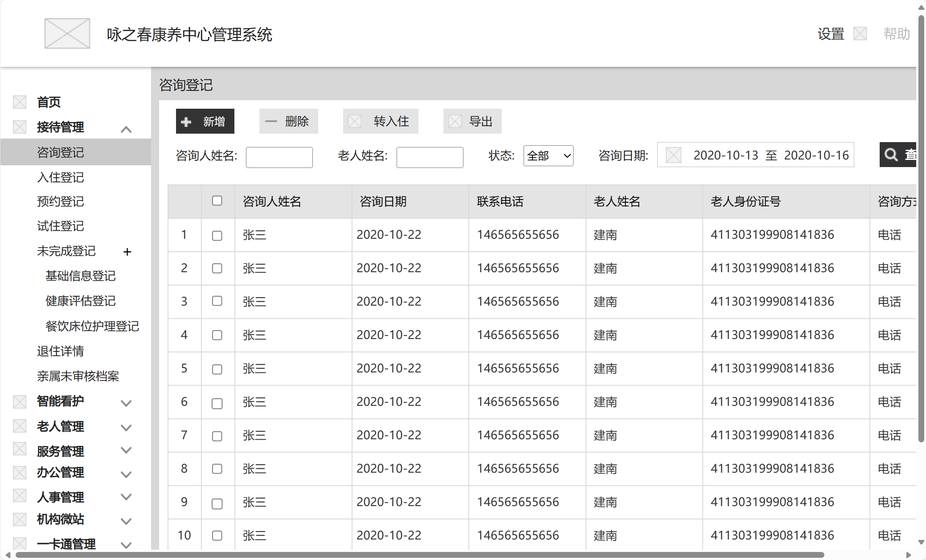926x560 pixels.
Task: Click the 导出 button
Action: pos(472,121)
